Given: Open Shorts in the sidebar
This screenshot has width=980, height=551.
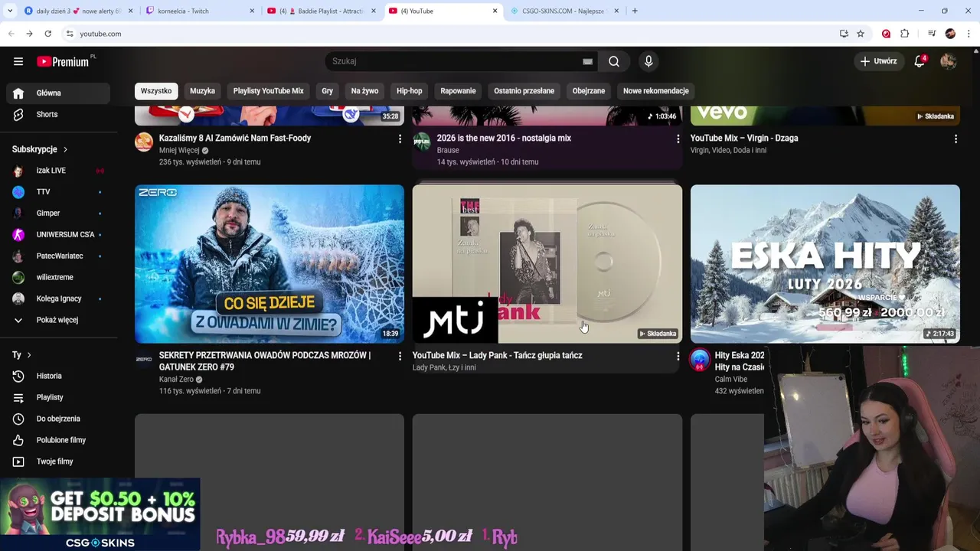Looking at the screenshot, I should 58,114.
